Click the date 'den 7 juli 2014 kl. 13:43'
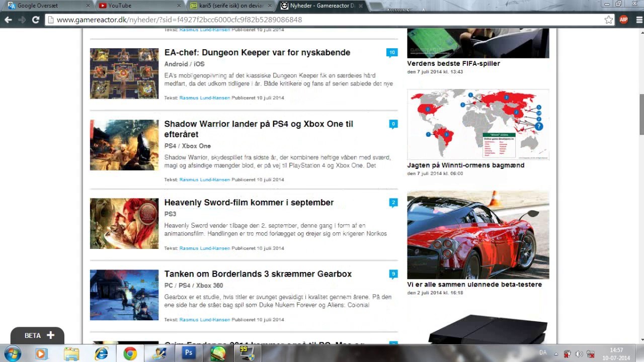The image size is (644, 362). click(x=435, y=72)
